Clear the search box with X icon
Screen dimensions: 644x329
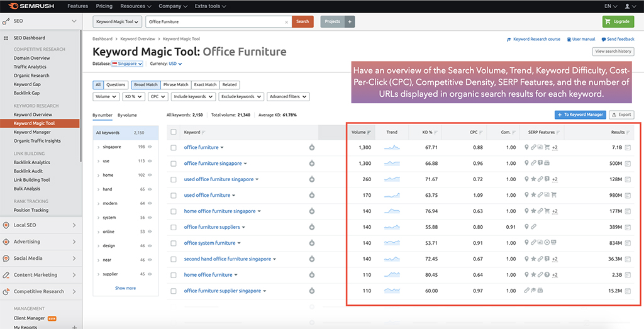point(286,22)
